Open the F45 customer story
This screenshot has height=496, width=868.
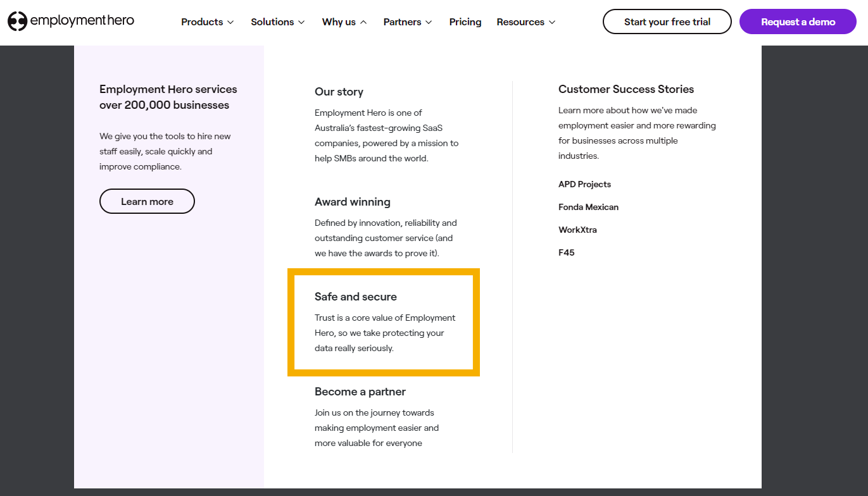566,252
